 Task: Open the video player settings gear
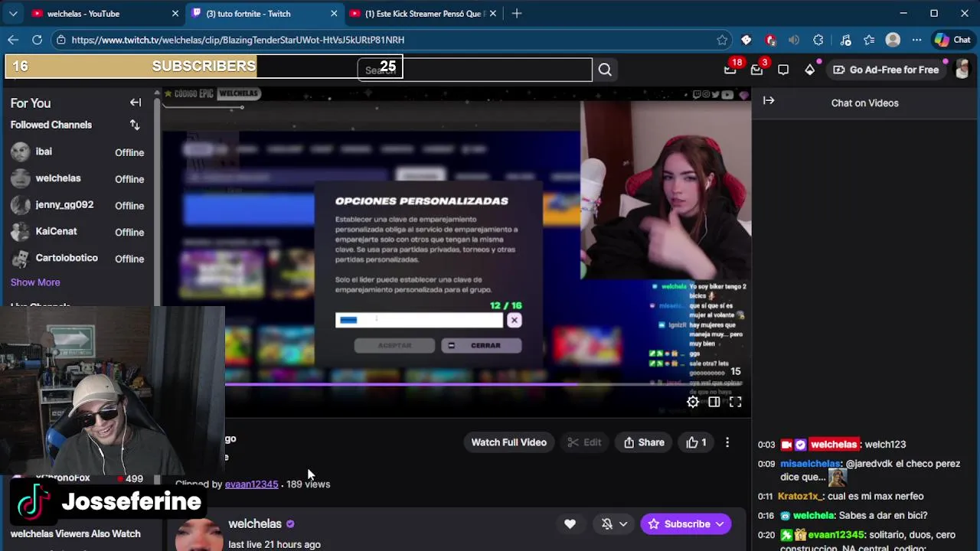pos(693,402)
